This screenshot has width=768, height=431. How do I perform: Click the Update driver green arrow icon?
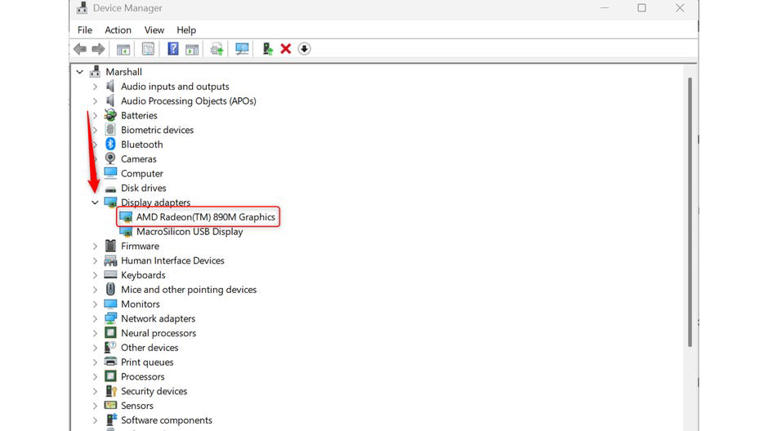pos(267,49)
